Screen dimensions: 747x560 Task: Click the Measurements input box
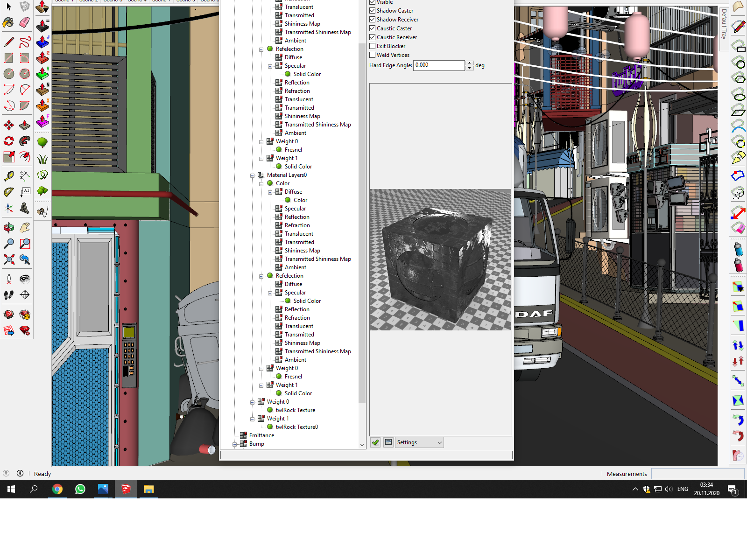tap(698, 474)
